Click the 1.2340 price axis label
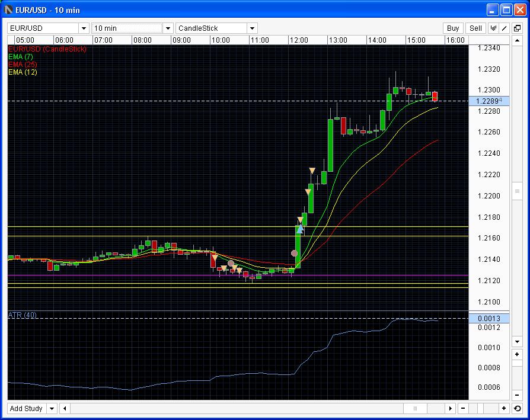 point(489,48)
